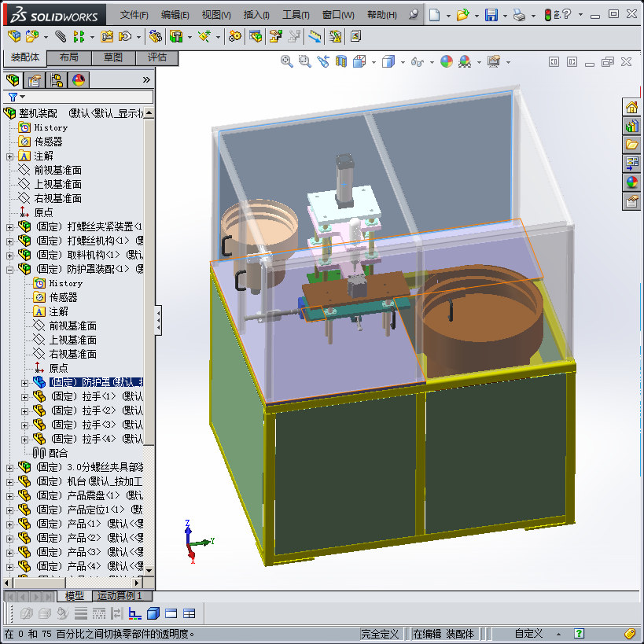Click the Move Component icon

pyautogui.click(x=125, y=36)
